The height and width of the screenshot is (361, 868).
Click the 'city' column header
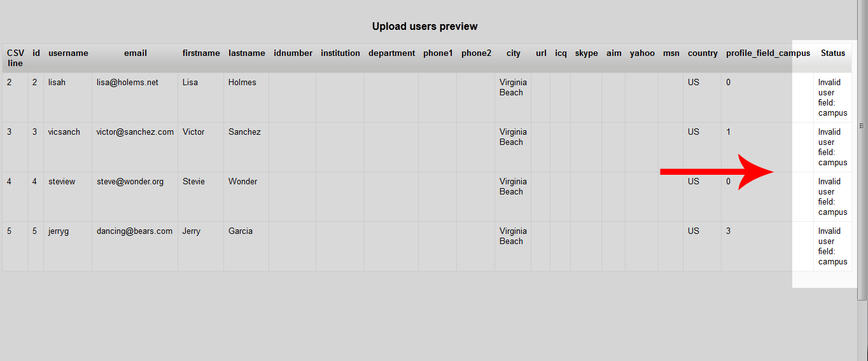(x=513, y=53)
